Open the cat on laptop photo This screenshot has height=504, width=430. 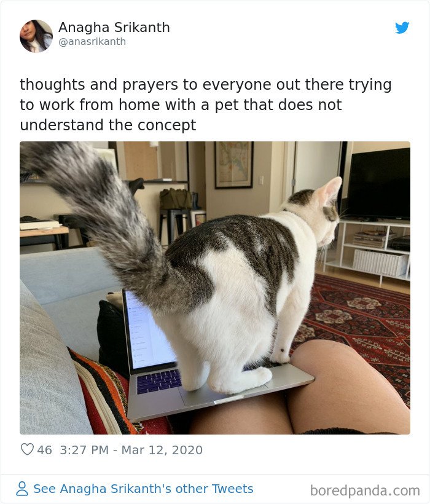tap(215, 288)
